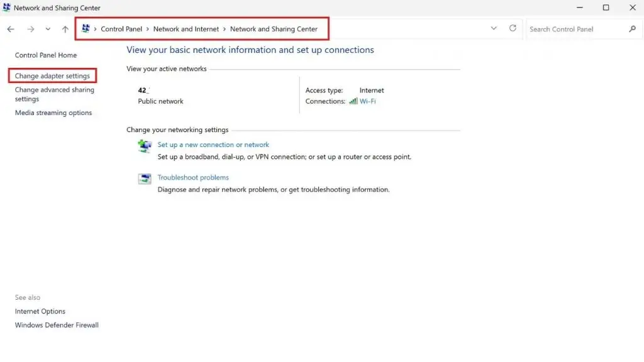The image size is (644, 362).
Task: Open Change adapter settings
Action: (x=52, y=76)
